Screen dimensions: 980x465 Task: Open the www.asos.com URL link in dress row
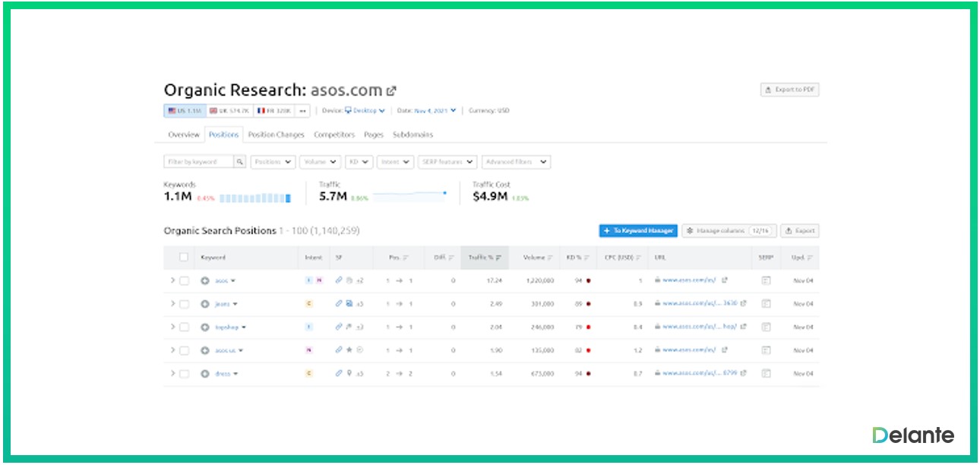pyautogui.click(x=699, y=374)
